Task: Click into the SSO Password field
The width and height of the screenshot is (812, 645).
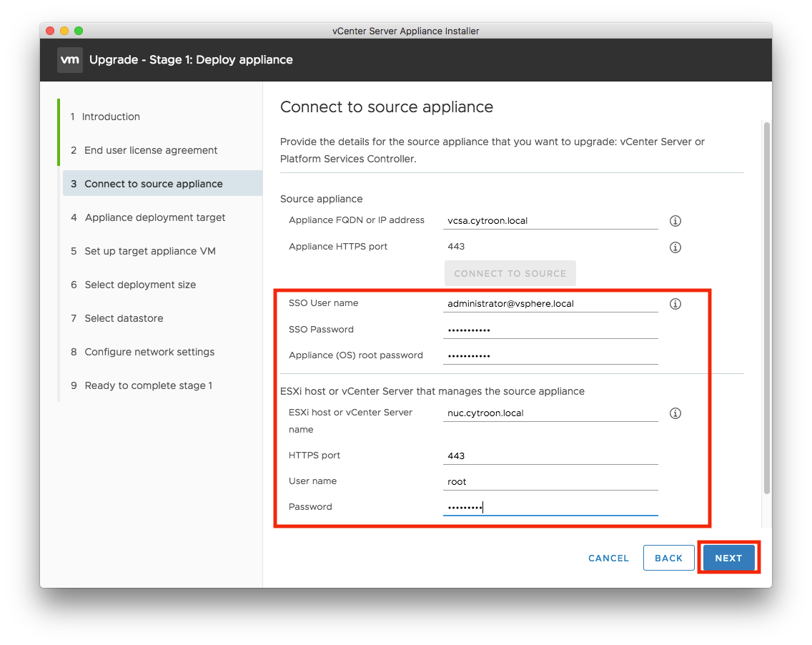Action: [550, 330]
